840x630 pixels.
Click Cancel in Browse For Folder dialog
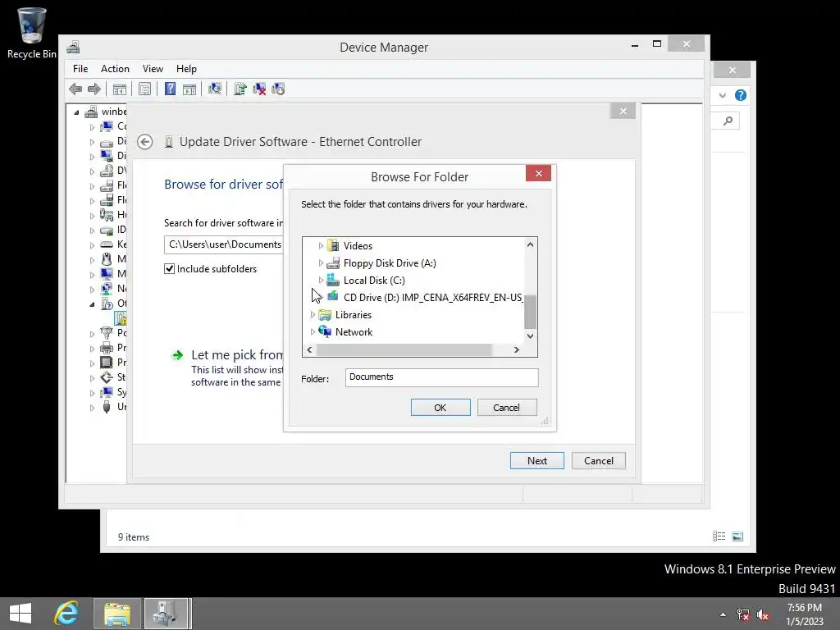(x=506, y=408)
